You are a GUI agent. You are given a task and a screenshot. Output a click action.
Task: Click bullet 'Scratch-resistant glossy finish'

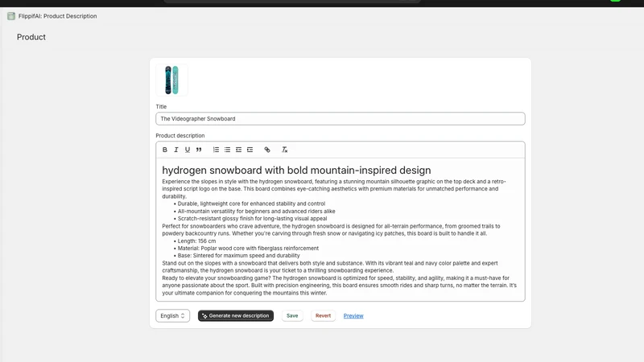[252, 218]
